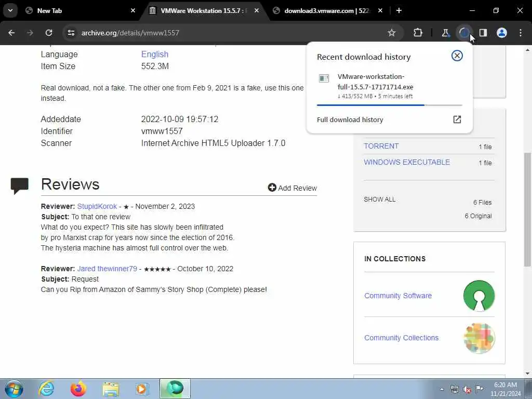Launch Firefox from taskbar
532x399 pixels.
coord(78,389)
